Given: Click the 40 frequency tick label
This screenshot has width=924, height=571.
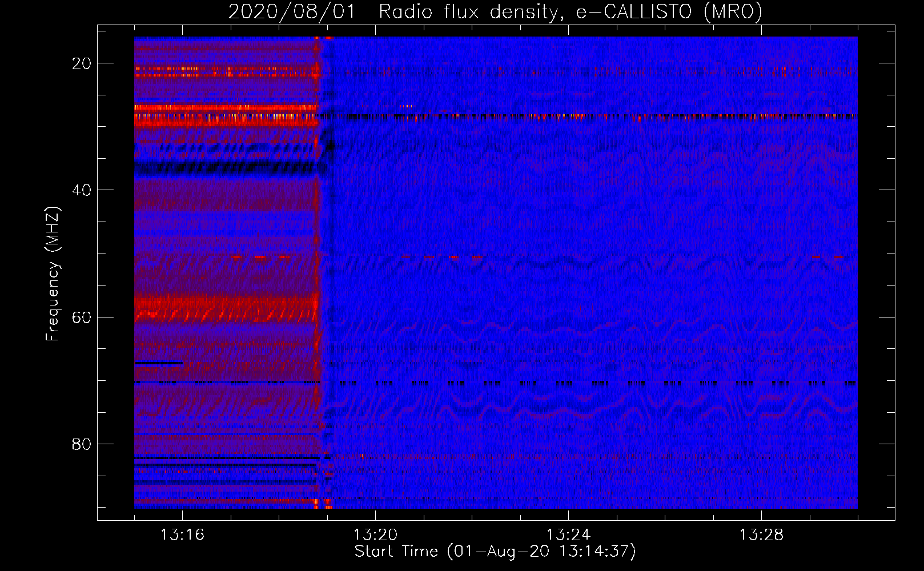Looking at the screenshot, I should click(x=82, y=190).
